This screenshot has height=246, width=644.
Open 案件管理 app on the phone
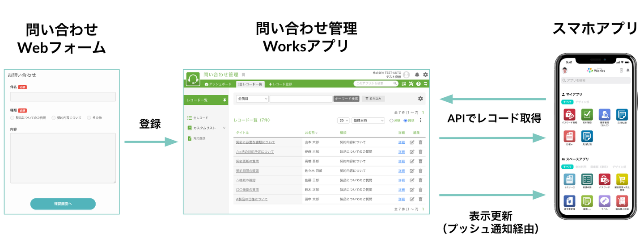coord(587,114)
